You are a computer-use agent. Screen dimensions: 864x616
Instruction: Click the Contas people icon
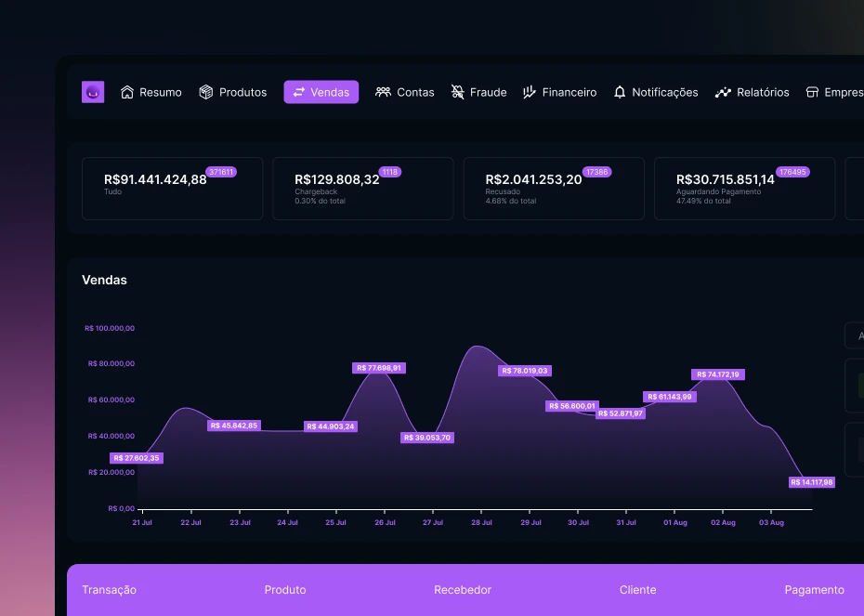pyautogui.click(x=383, y=92)
